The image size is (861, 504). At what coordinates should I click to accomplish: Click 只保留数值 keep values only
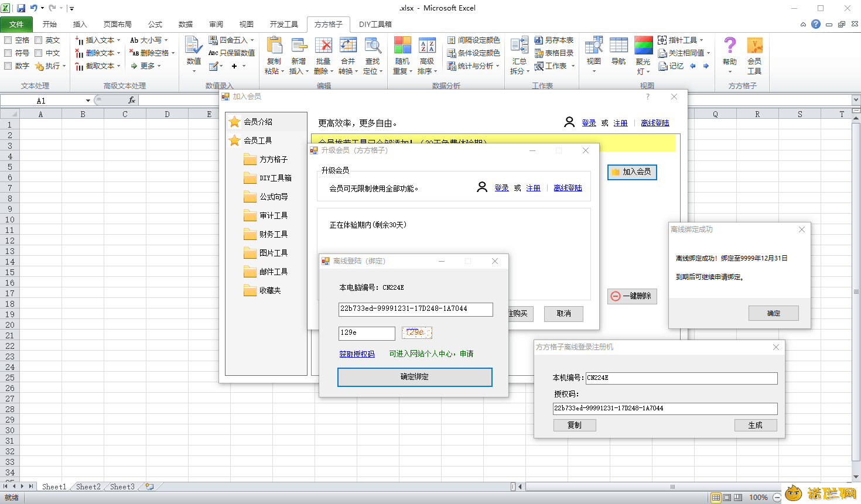[231, 53]
